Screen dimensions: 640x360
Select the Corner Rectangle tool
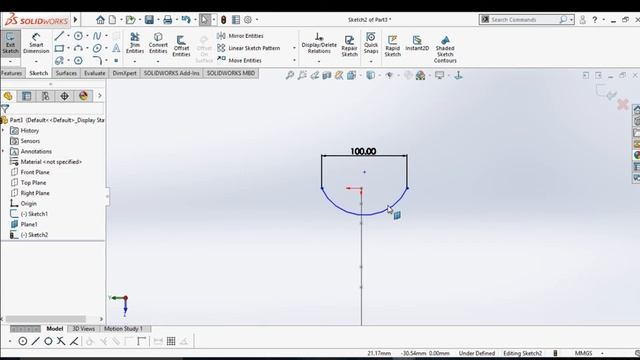[x=60, y=48]
